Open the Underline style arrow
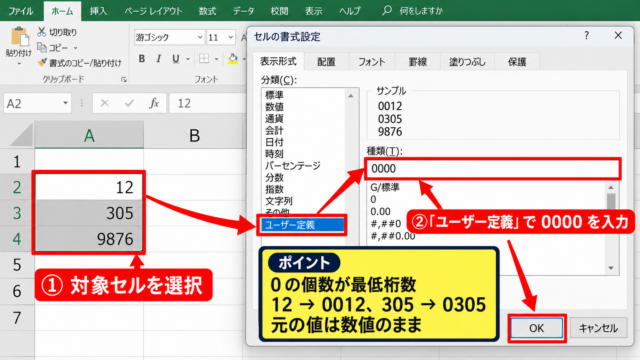The width and height of the screenshot is (640, 360). [x=188, y=59]
